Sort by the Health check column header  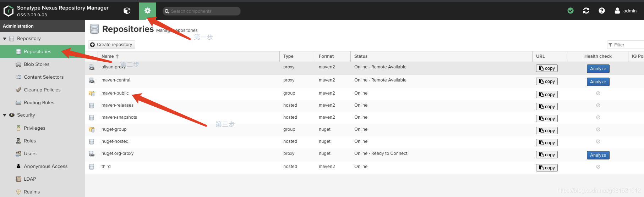(598, 56)
